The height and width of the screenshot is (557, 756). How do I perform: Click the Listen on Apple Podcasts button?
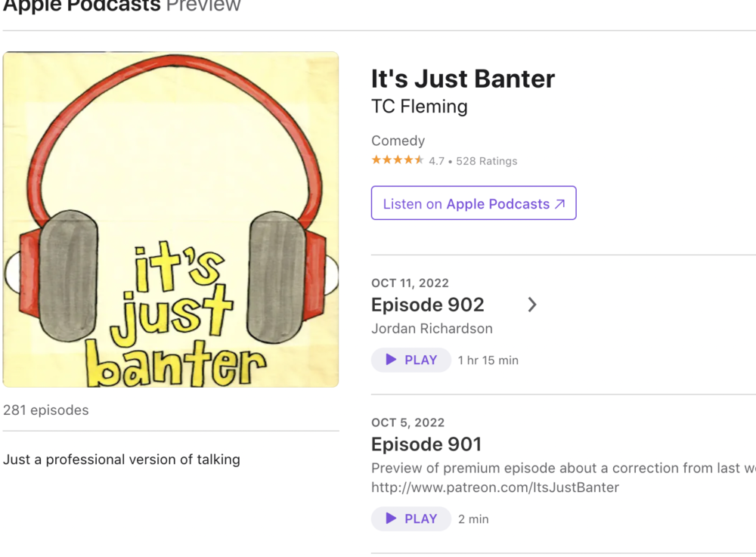(x=473, y=203)
